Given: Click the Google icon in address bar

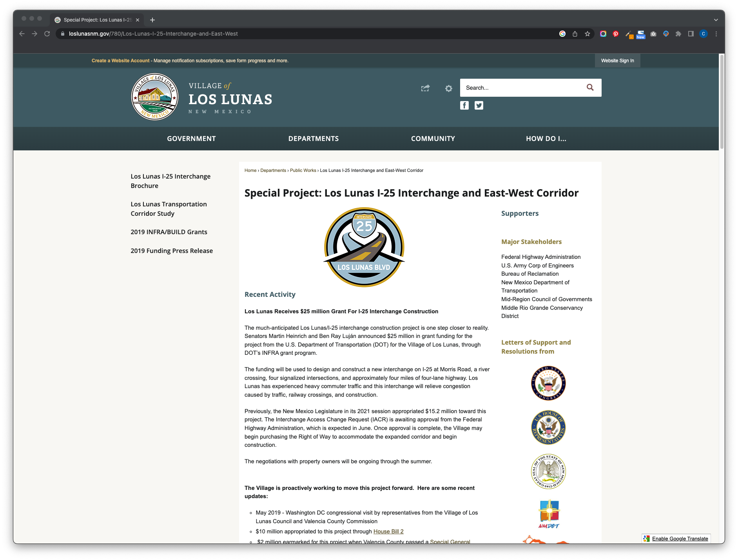Looking at the screenshot, I should (x=562, y=34).
